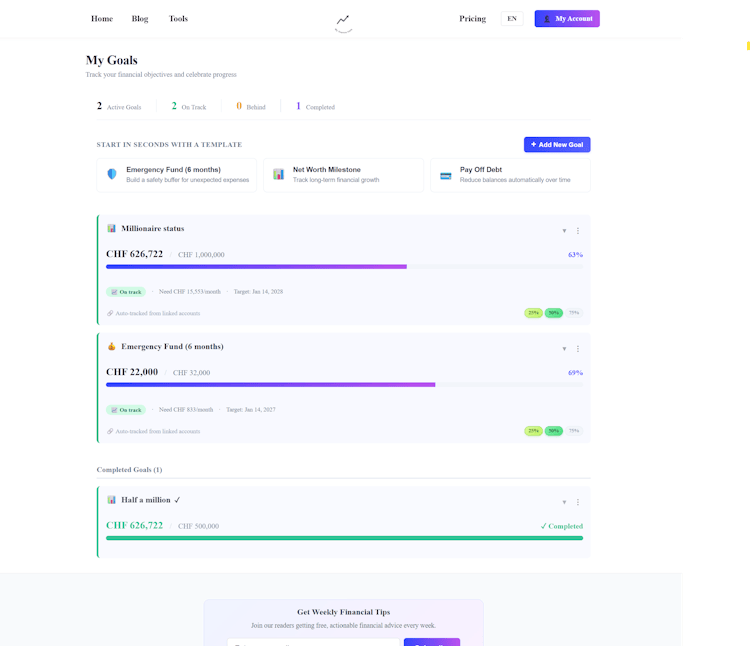Expand the Half a million goal arrow

564,502
